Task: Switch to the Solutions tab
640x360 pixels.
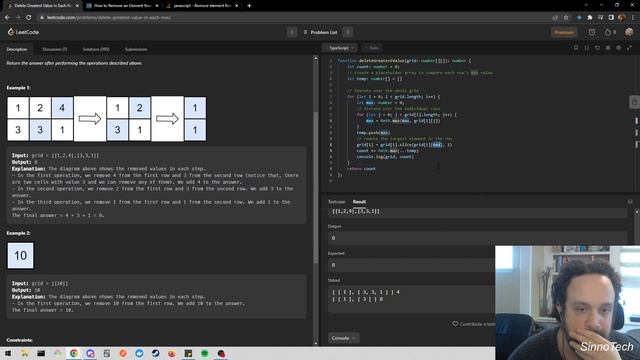Action: click(96, 49)
